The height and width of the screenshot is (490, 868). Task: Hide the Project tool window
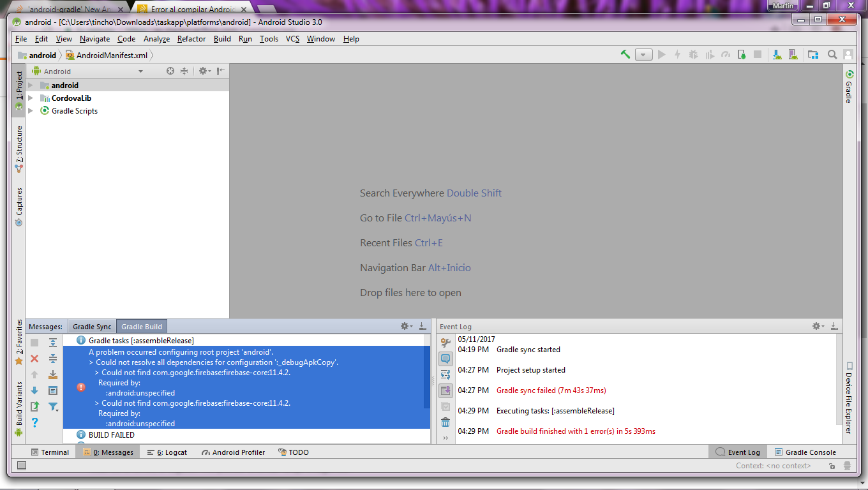(x=220, y=71)
